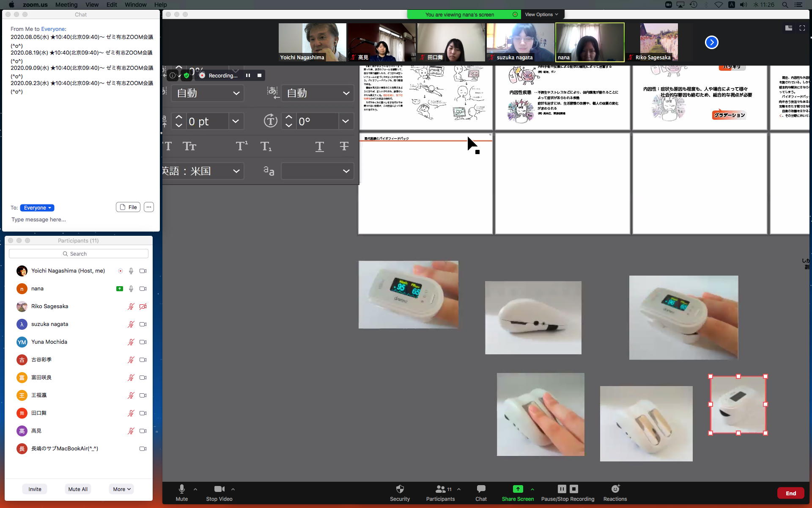Open the Window menu
Image resolution: width=812 pixels, height=508 pixels.
point(135,5)
